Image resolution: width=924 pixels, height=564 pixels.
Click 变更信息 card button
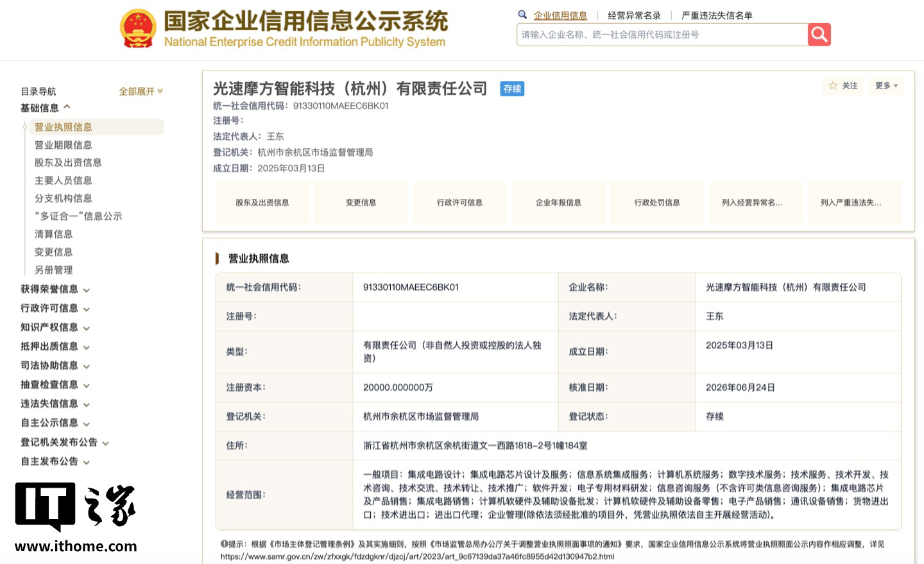tap(361, 203)
